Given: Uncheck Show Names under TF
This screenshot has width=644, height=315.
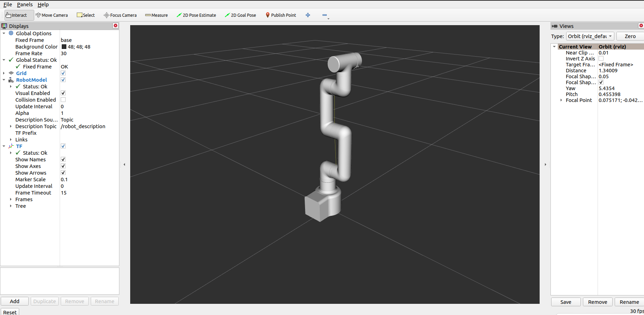Looking at the screenshot, I should pyautogui.click(x=63, y=160).
